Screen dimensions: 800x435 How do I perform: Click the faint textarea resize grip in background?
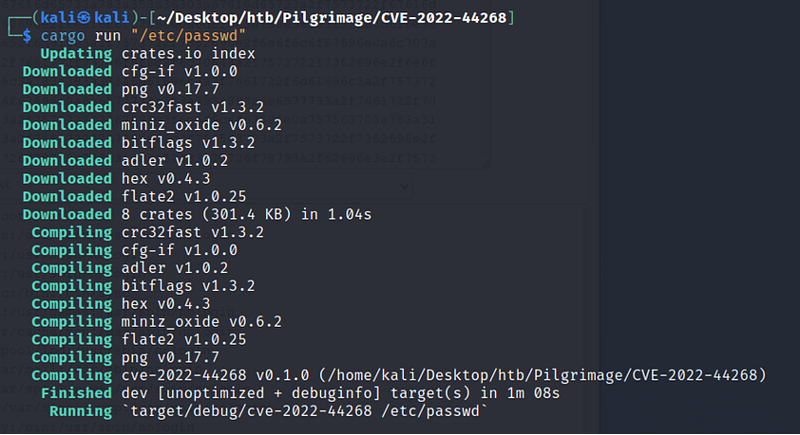(486, 163)
